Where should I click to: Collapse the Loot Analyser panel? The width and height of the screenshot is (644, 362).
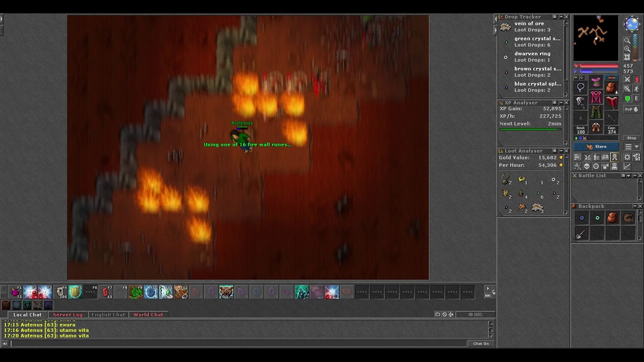pos(560,151)
